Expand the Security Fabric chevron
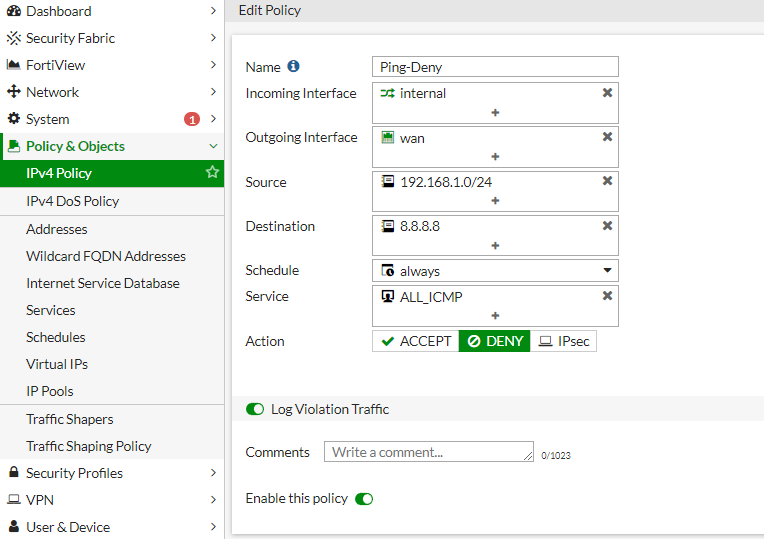Screen dimensions: 764x539 point(213,38)
